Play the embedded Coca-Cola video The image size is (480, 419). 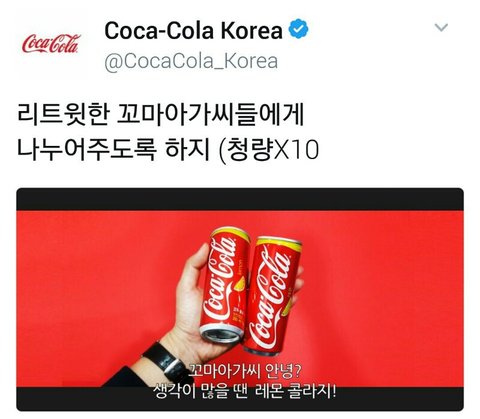point(240,299)
